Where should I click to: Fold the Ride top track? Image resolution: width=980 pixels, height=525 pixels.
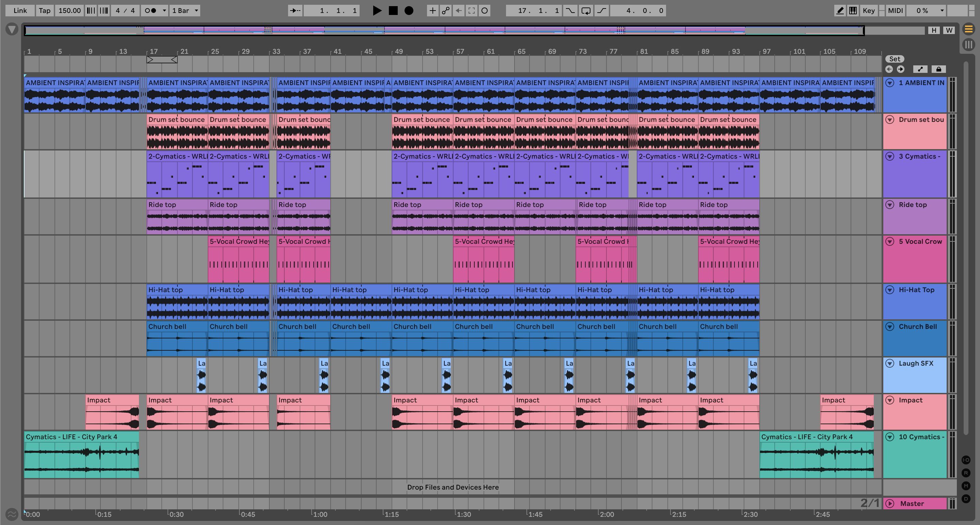tap(889, 205)
